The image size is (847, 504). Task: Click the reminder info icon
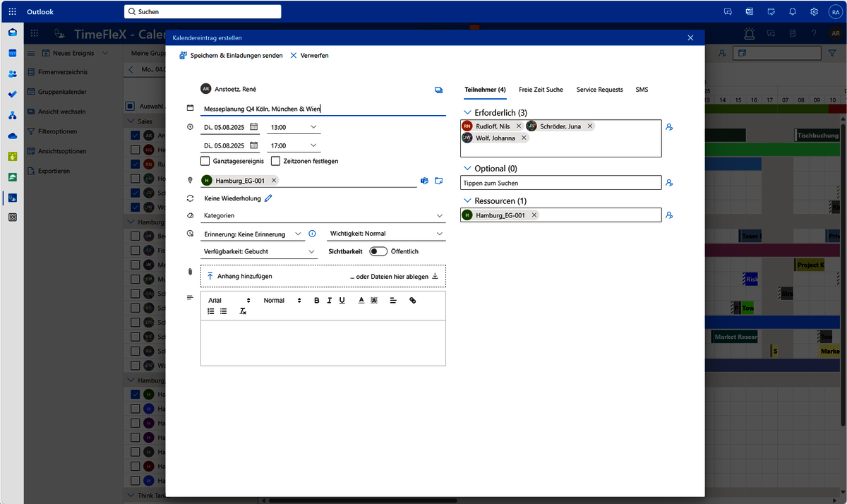[312, 233]
